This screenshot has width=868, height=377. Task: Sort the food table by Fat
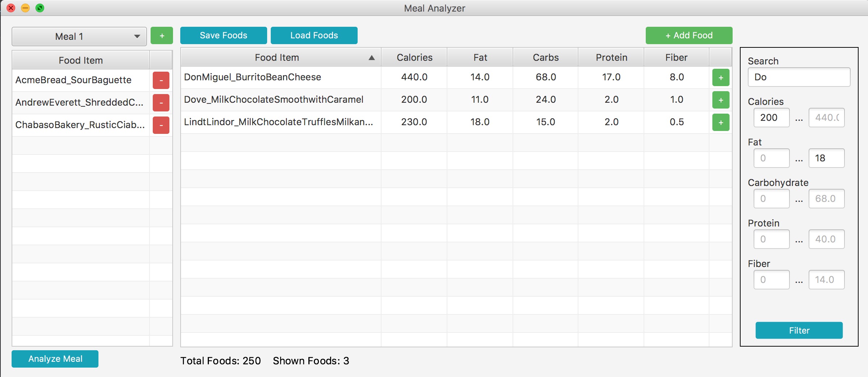point(480,57)
